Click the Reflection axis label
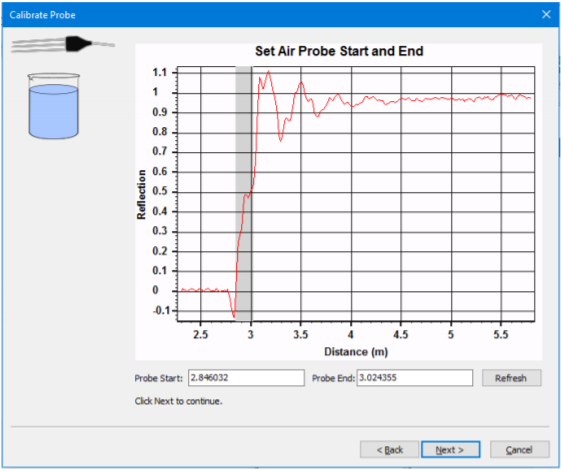This screenshot has width=561, height=472. coord(141,194)
